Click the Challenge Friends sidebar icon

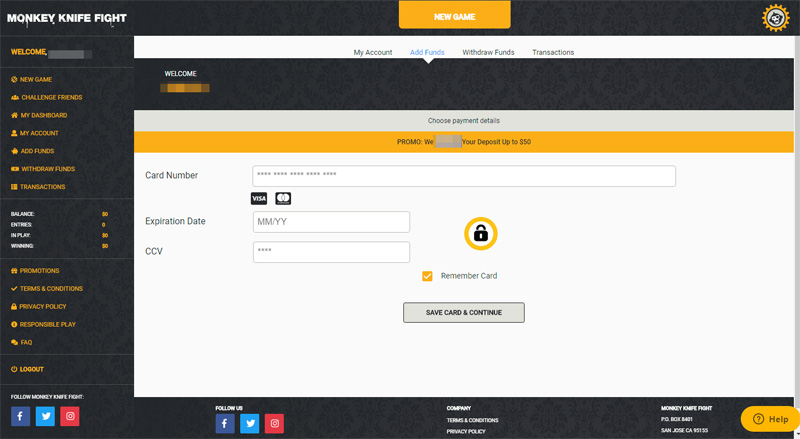click(x=15, y=97)
